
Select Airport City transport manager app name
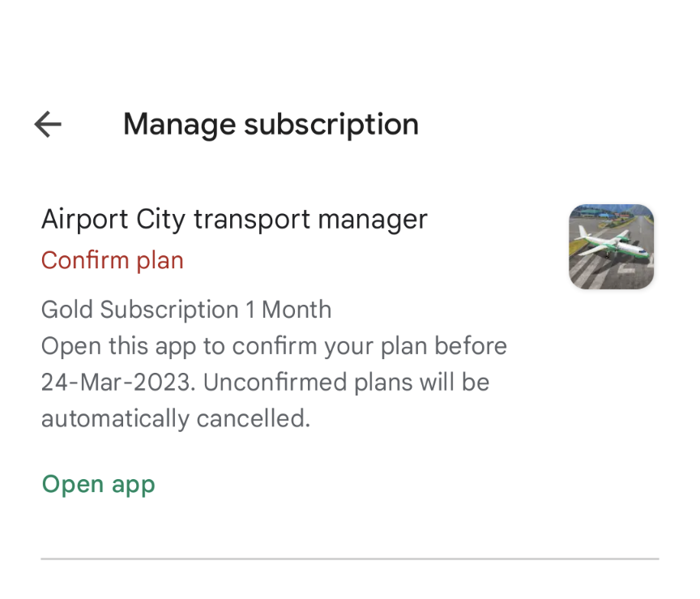pyautogui.click(x=234, y=220)
